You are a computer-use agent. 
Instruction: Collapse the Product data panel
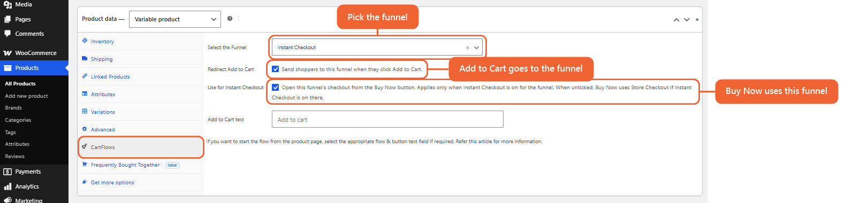point(697,20)
